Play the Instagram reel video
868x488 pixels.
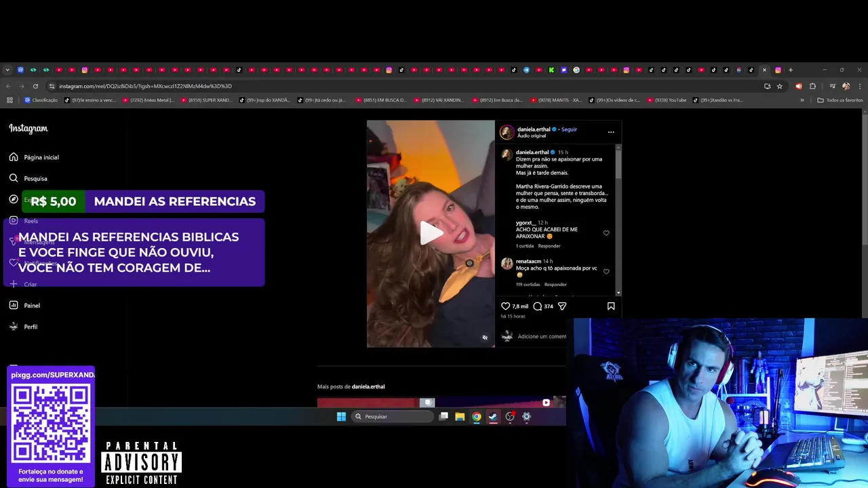[x=431, y=233]
